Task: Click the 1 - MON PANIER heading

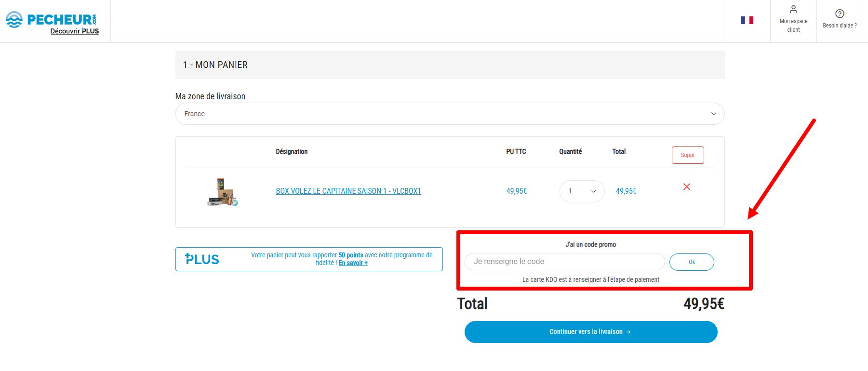Action: (215, 65)
